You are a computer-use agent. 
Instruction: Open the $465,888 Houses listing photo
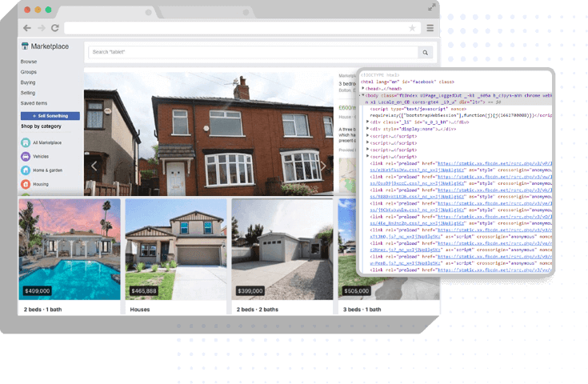[176, 249]
